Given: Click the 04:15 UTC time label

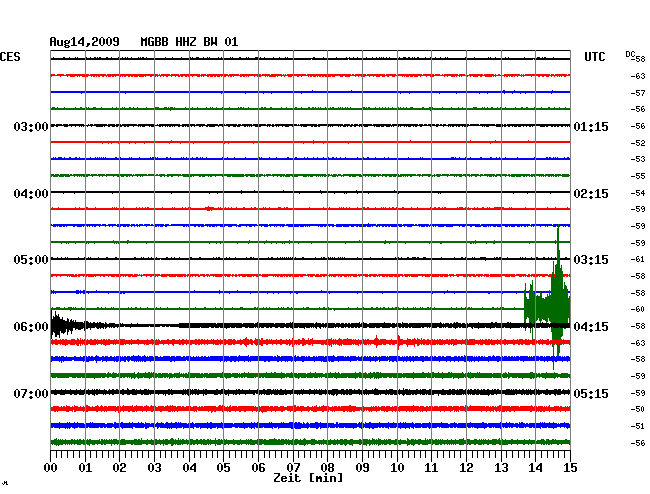Looking at the screenshot, I should pos(591,327).
